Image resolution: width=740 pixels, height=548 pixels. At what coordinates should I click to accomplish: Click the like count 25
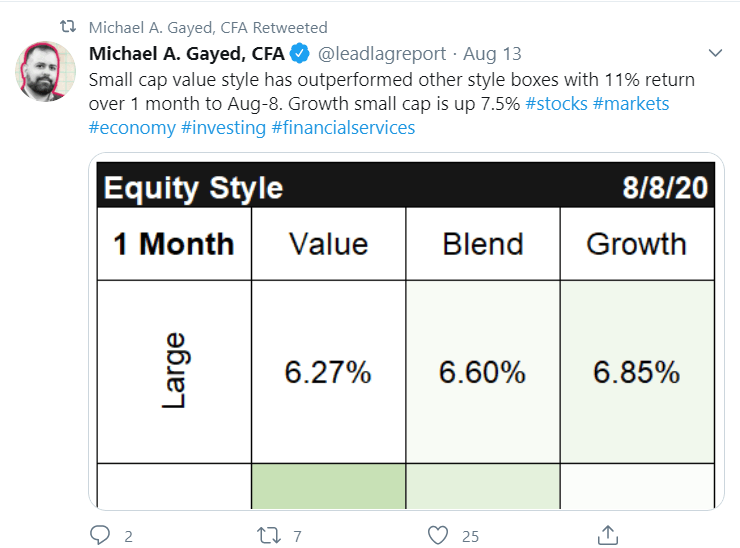[470, 536]
